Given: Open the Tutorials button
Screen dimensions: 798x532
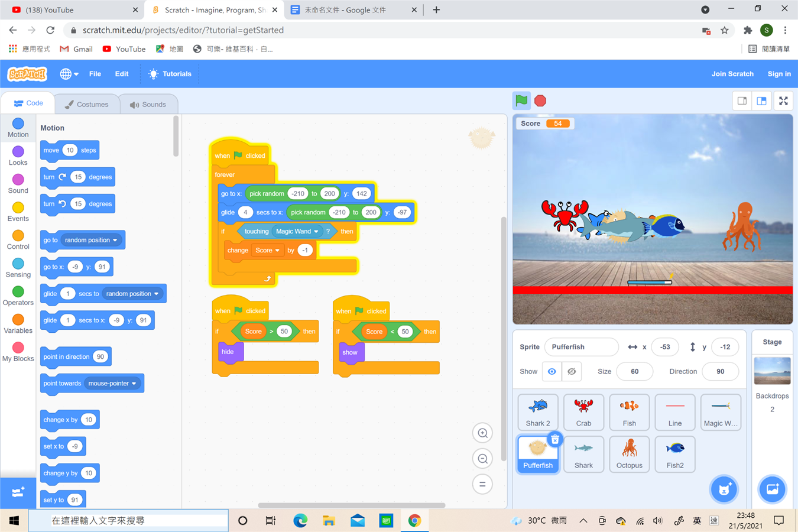Looking at the screenshot, I should (x=170, y=74).
